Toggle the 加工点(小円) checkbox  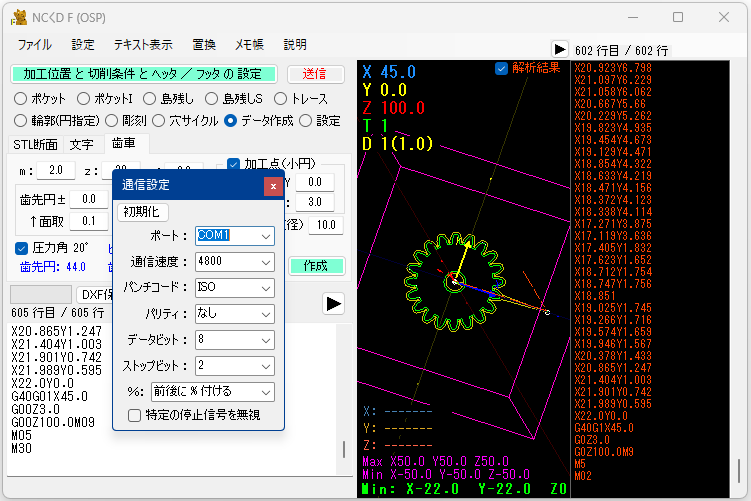coord(233,164)
